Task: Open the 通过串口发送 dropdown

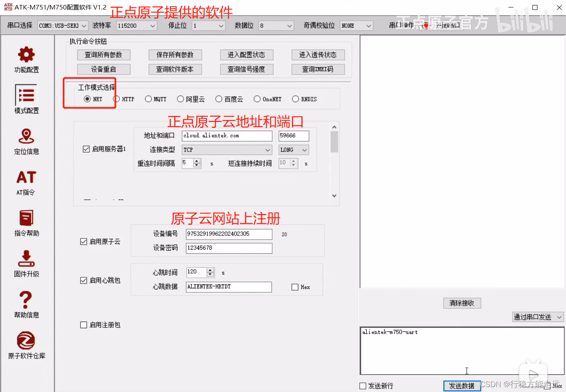Action: 538,317
